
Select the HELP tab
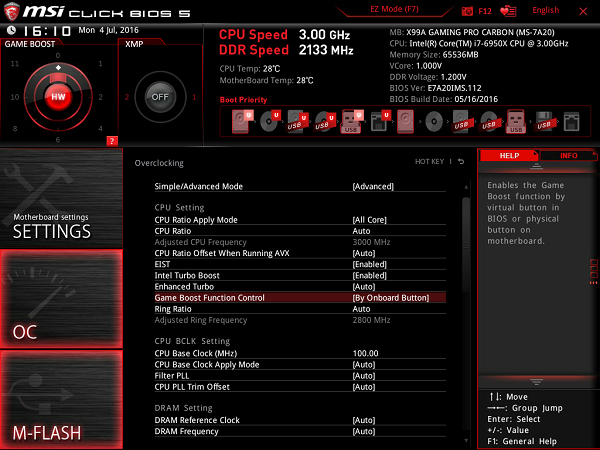coord(509,156)
